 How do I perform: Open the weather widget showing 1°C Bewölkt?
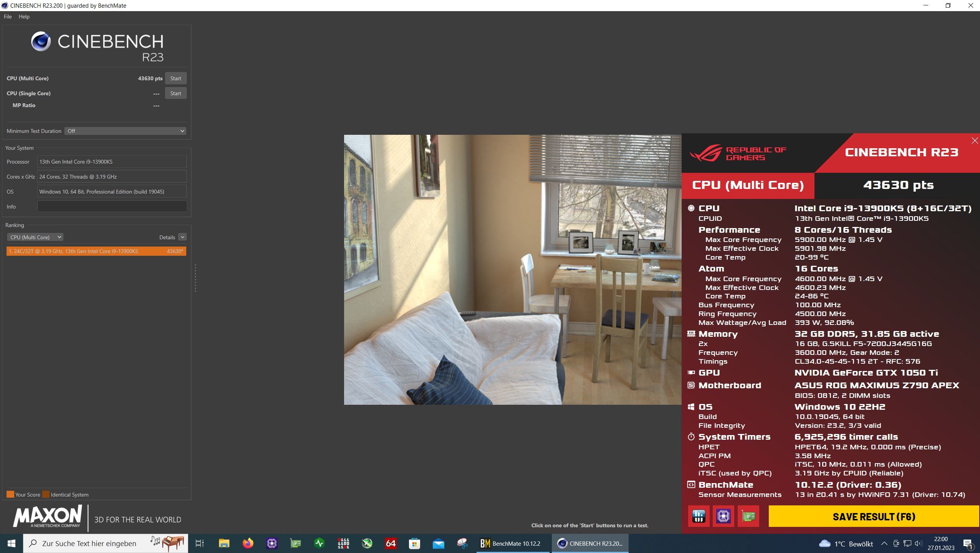click(x=846, y=544)
